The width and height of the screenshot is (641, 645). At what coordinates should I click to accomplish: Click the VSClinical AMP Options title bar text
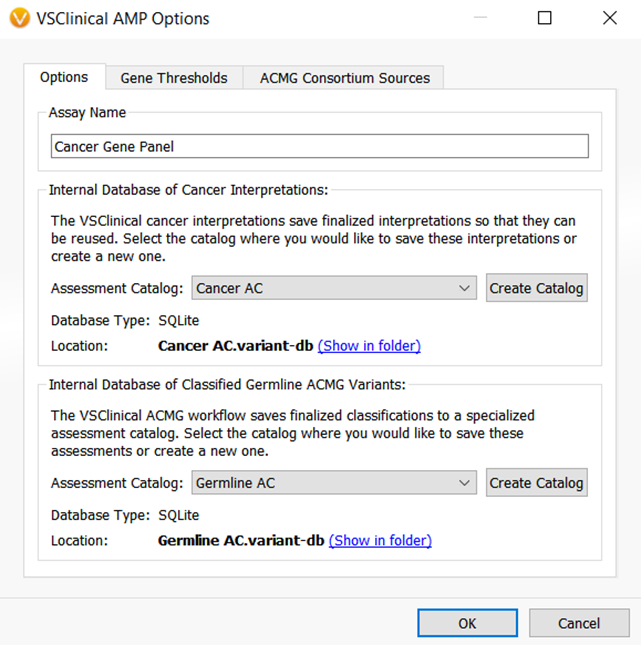point(123,18)
